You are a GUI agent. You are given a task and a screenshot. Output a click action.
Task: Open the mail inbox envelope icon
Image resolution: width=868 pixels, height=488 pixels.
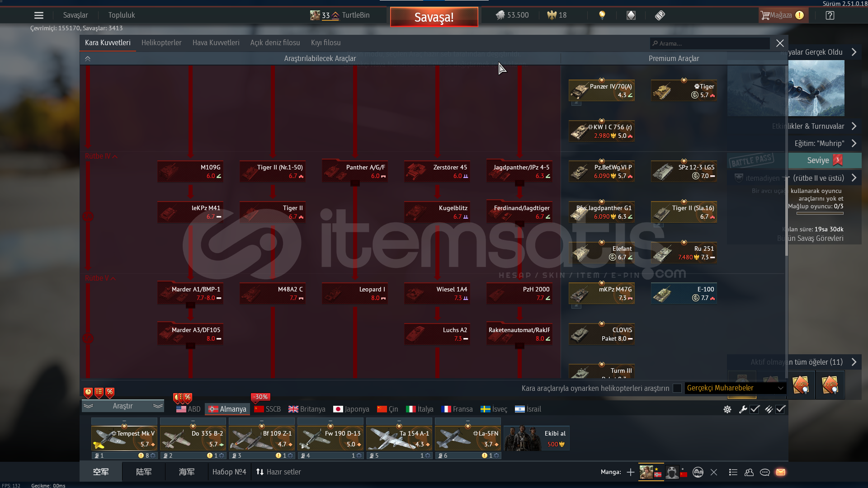pos(780,472)
